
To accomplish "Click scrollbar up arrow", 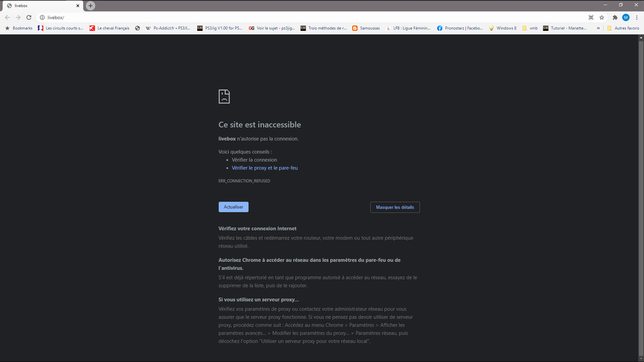I will pyautogui.click(x=641, y=37).
